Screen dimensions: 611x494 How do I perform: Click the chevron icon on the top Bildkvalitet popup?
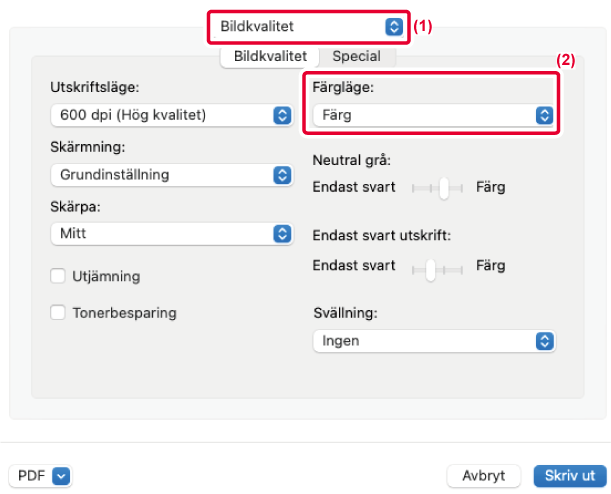coord(394,26)
